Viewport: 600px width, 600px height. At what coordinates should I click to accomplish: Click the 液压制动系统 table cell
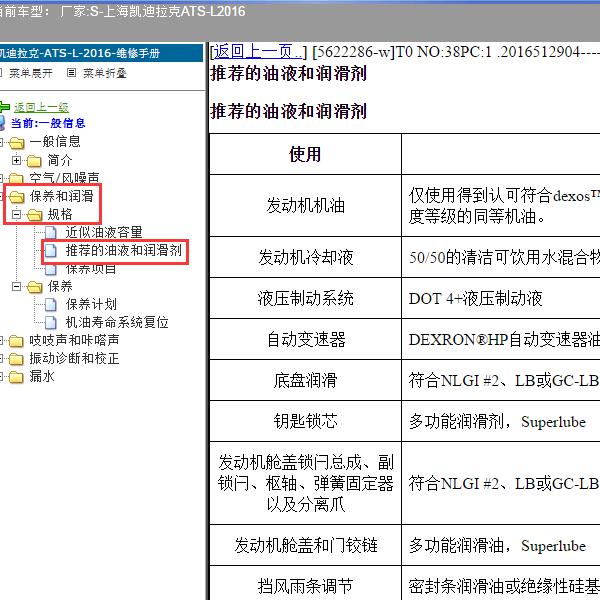point(305,298)
